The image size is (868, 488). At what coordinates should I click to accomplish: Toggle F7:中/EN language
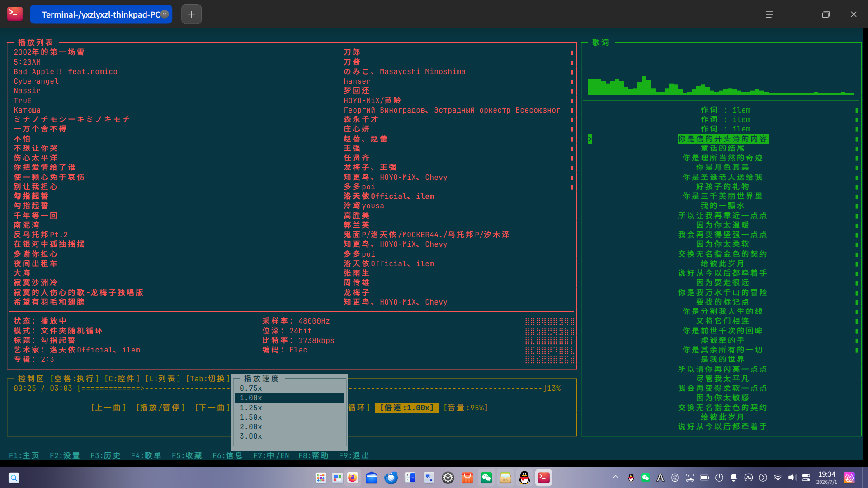271,455
